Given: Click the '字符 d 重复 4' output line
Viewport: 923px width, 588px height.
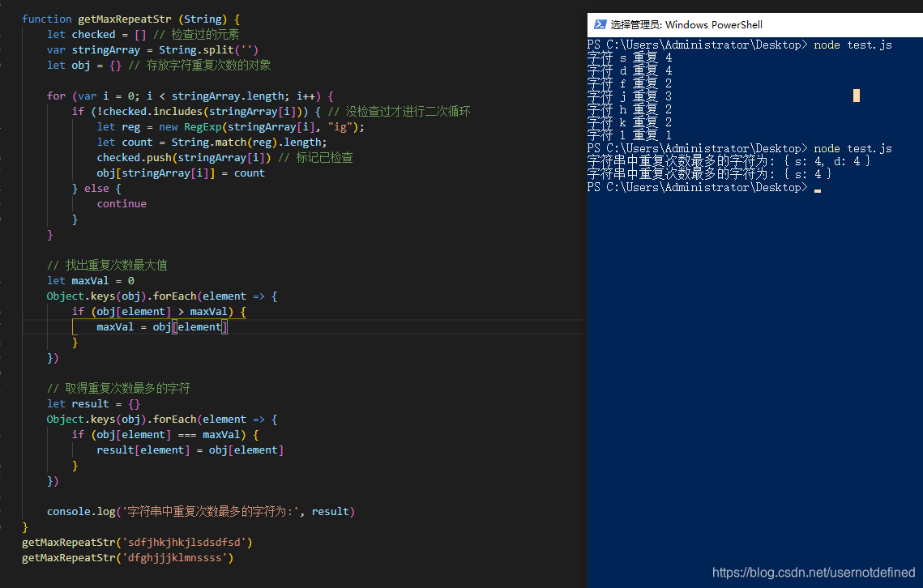Looking at the screenshot, I should point(630,70).
